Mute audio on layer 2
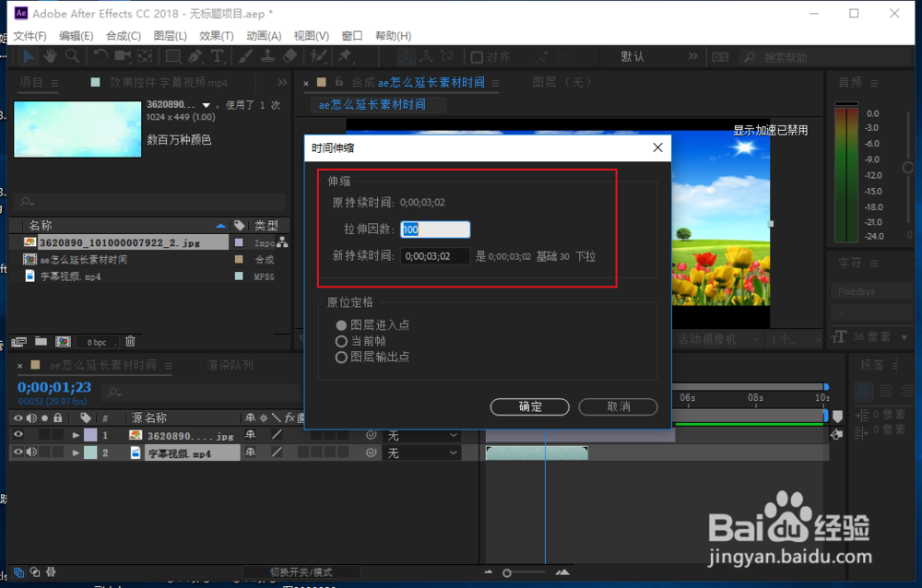The width and height of the screenshot is (922, 588). coord(30,452)
